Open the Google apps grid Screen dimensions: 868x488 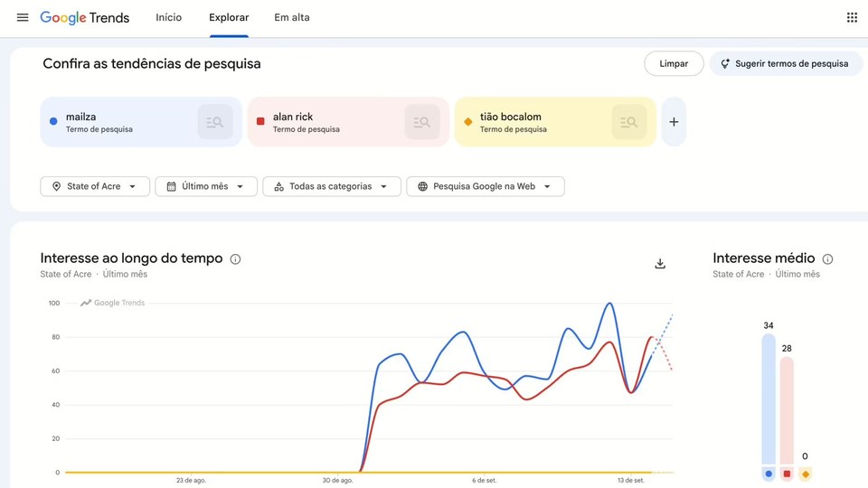point(852,17)
